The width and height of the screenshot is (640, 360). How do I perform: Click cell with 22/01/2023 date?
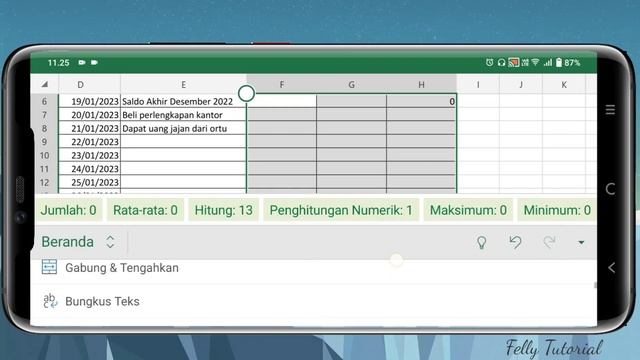point(89,142)
